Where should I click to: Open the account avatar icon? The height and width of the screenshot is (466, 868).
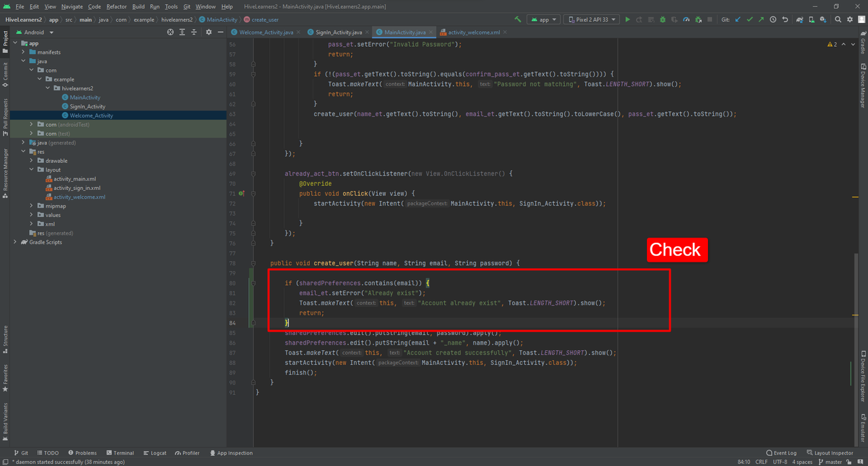(x=861, y=20)
